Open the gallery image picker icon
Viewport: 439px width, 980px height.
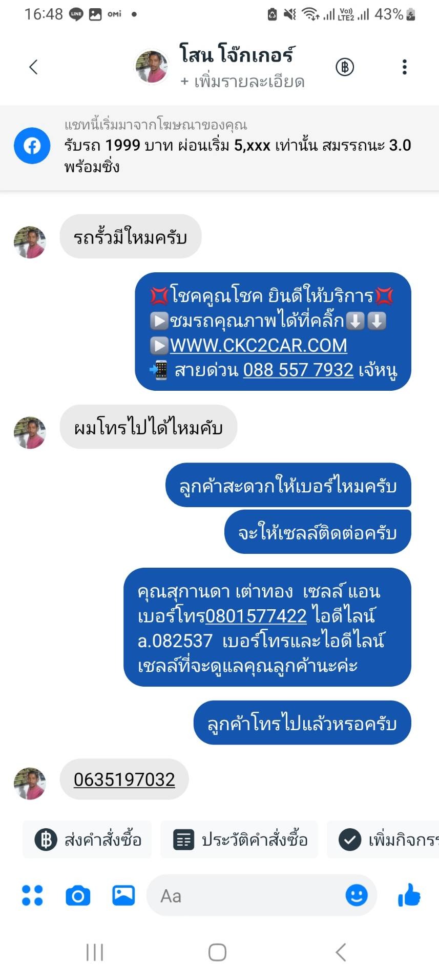123,895
